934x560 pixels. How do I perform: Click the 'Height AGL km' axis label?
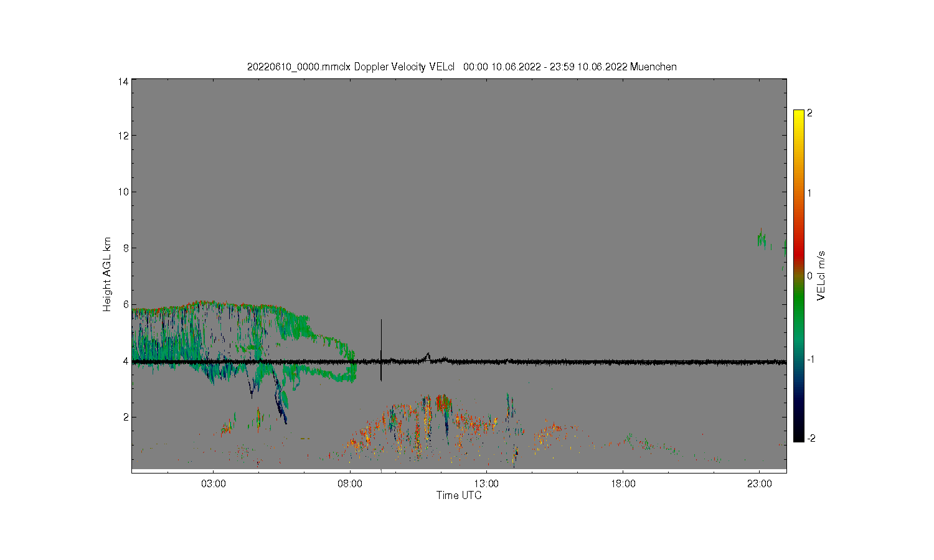[107, 274]
